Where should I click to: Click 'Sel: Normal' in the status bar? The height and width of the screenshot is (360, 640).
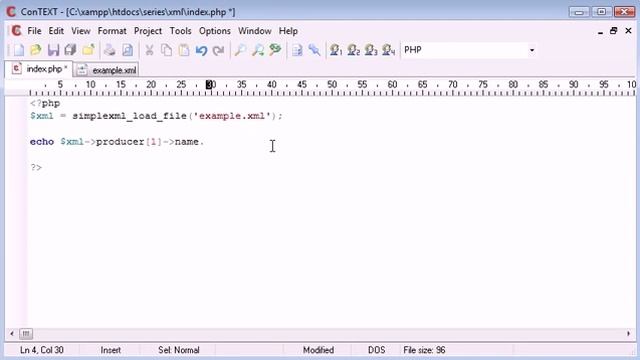179,350
